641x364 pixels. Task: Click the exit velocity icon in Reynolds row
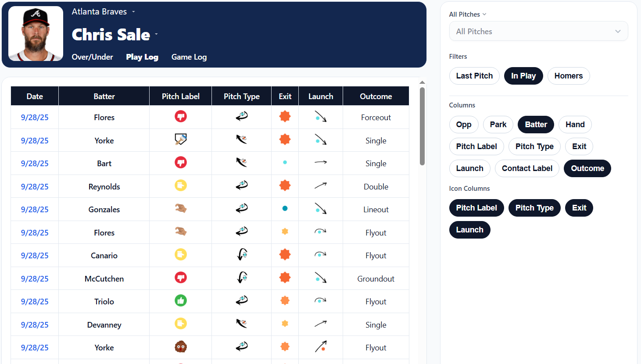(285, 186)
